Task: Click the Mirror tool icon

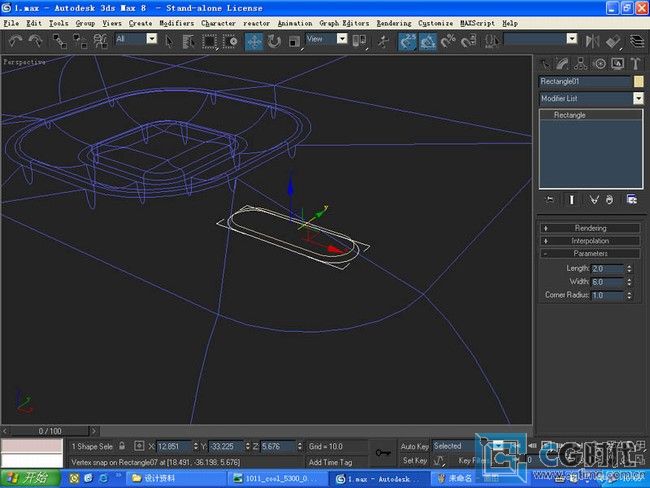Action: pyautogui.click(x=592, y=41)
